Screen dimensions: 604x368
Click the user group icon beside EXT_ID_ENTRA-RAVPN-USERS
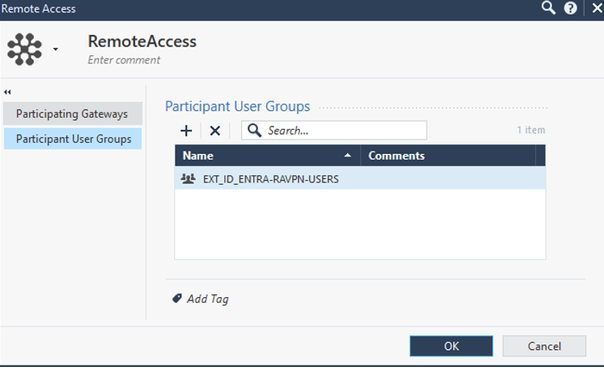(188, 179)
